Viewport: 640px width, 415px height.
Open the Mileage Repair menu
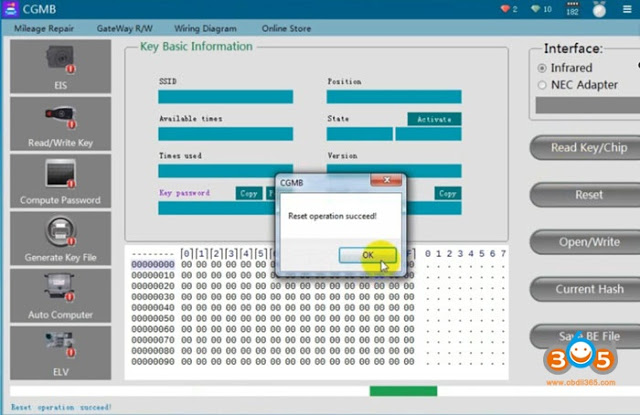pos(44,29)
